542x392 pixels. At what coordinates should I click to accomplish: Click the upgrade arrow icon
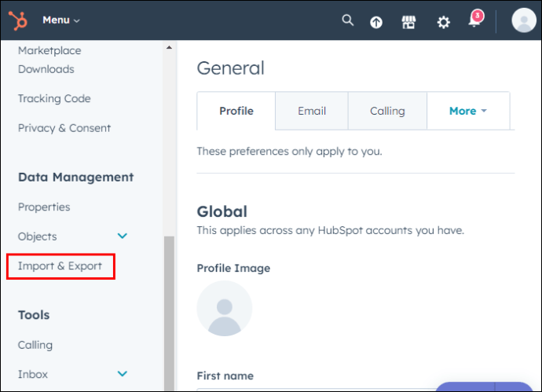point(376,23)
